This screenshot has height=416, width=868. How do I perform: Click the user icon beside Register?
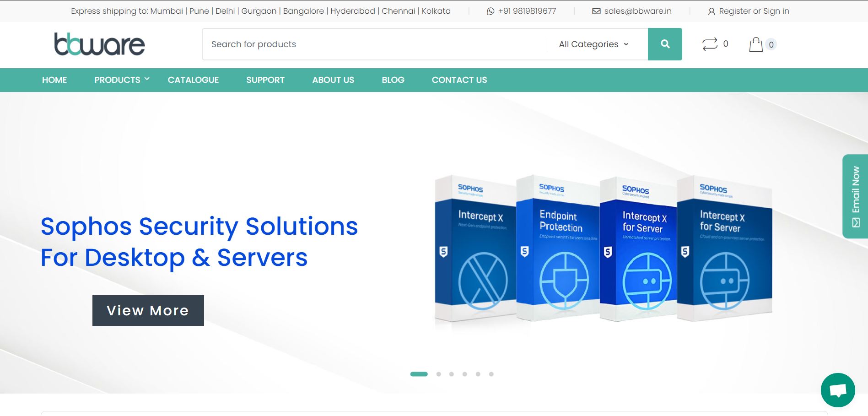click(x=712, y=11)
